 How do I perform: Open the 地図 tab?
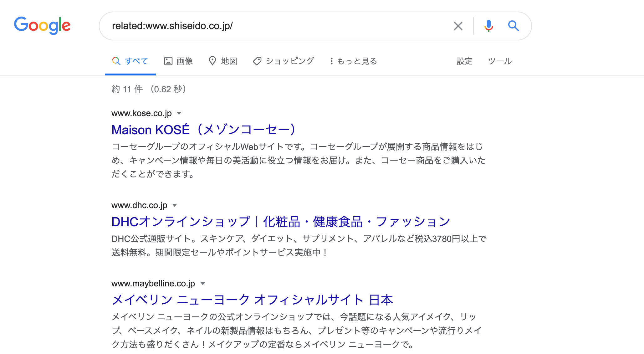coord(223,61)
